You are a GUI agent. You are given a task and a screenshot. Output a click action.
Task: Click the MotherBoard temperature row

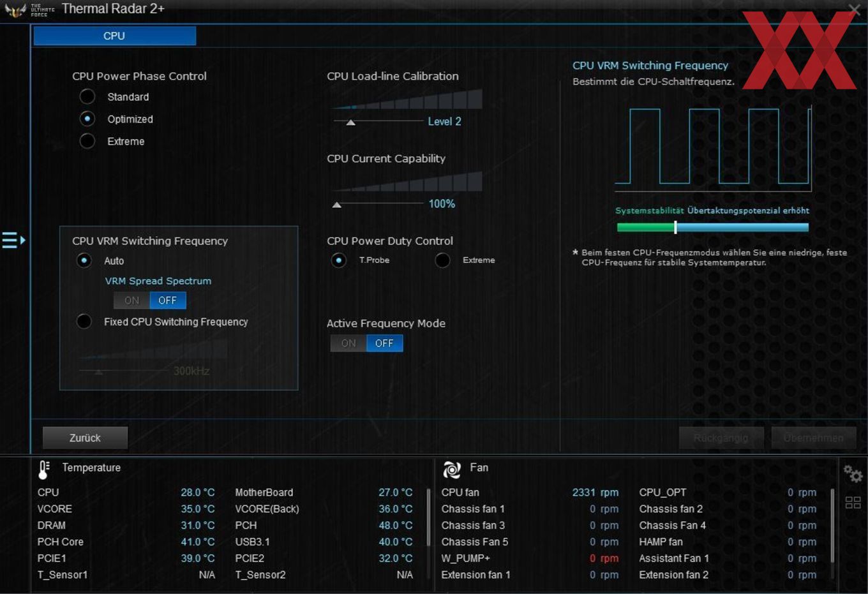[324, 493]
